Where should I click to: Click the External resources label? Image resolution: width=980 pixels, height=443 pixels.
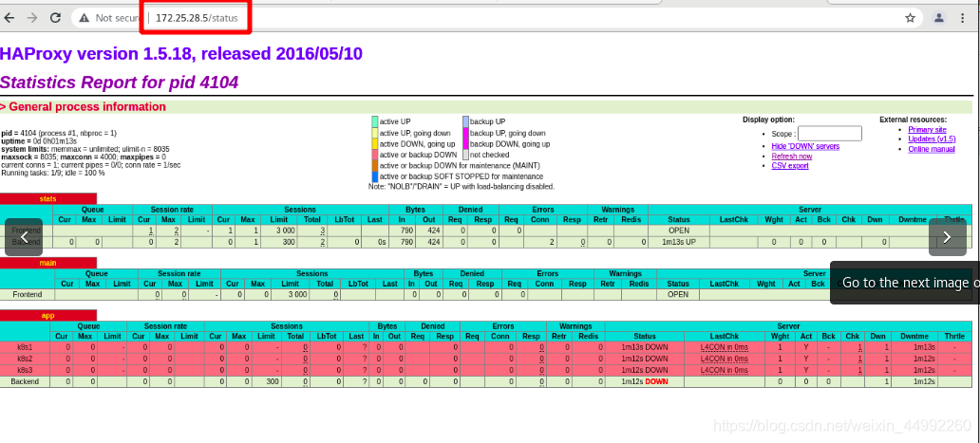[x=914, y=120]
